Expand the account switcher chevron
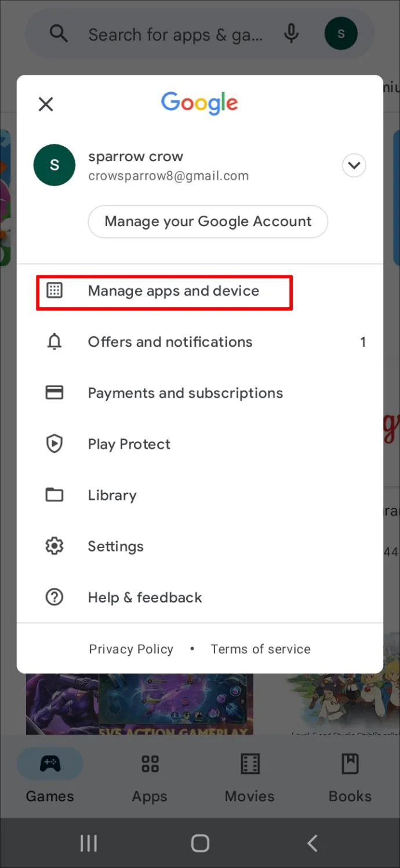Screen dimensions: 400x868 354,166
